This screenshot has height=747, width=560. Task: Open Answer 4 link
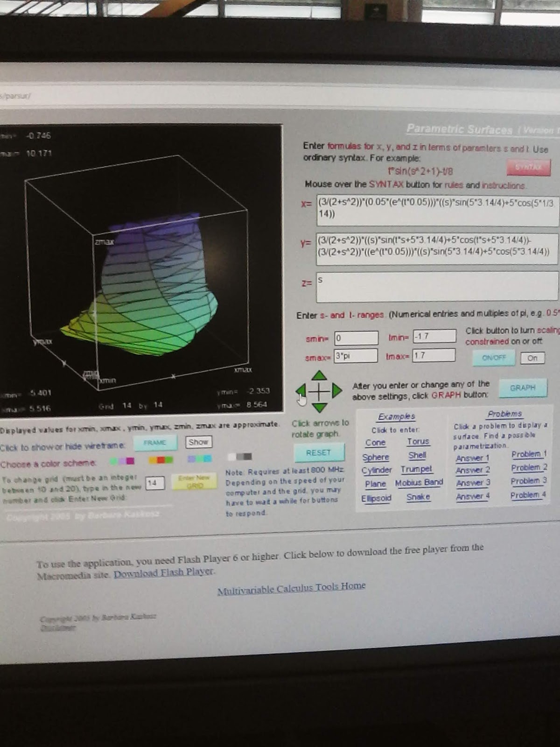(x=473, y=496)
